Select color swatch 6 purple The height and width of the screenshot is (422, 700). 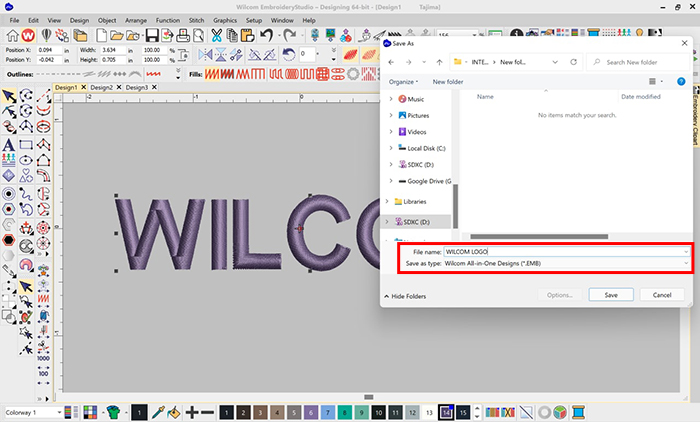311,412
